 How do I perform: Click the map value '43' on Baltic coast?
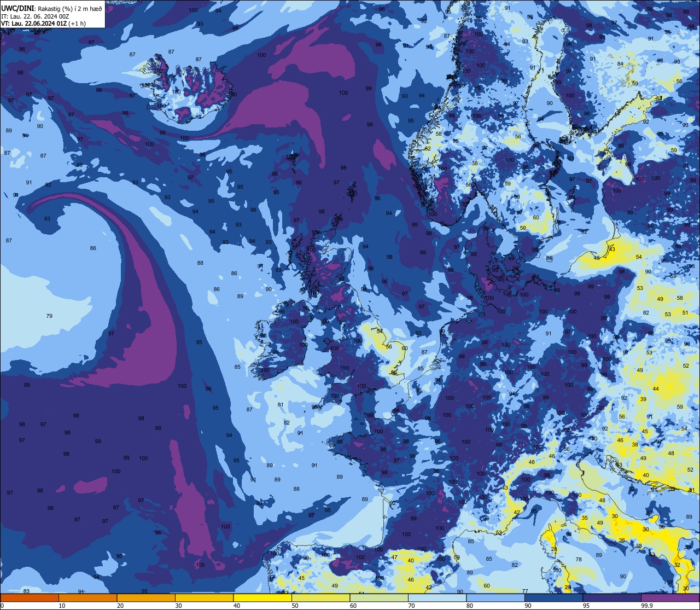point(612,249)
